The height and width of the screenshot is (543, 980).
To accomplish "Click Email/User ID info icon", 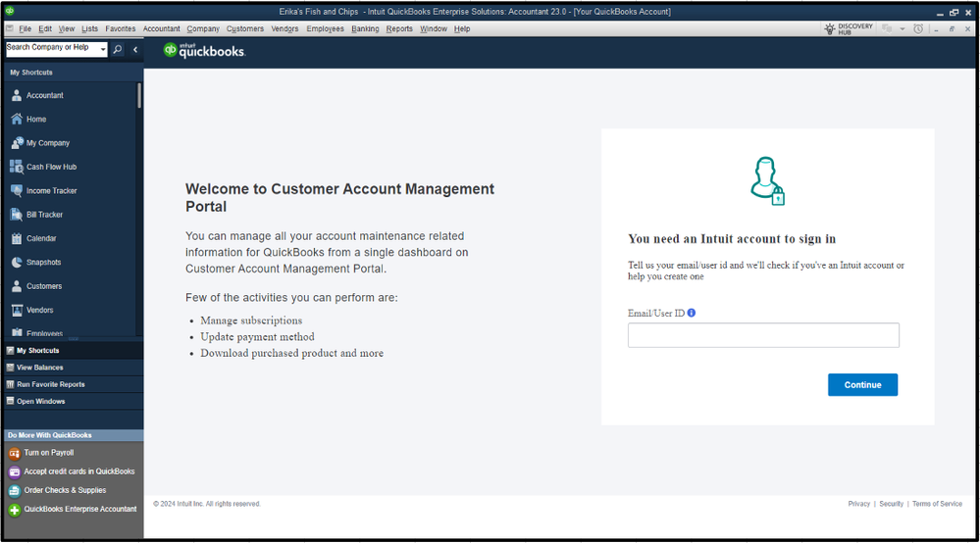I will pyautogui.click(x=692, y=313).
